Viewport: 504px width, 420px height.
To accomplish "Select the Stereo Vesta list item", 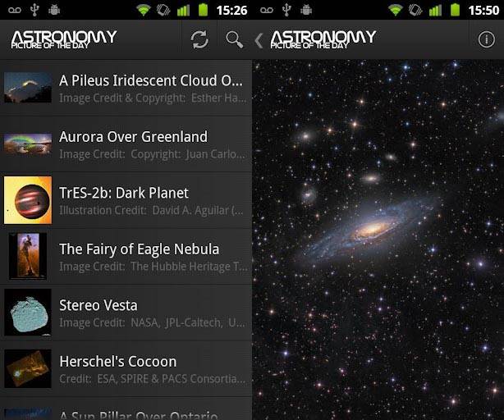I will pos(126,313).
